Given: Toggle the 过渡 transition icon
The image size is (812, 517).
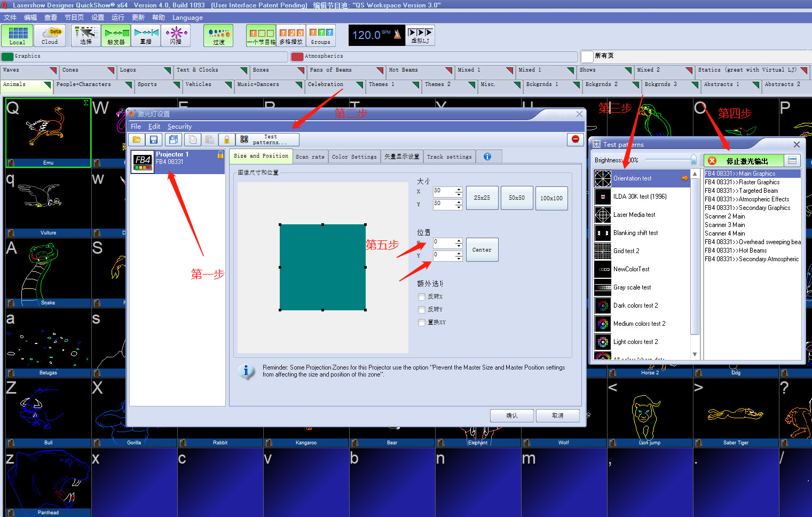Looking at the screenshot, I should [x=218, y=35].
